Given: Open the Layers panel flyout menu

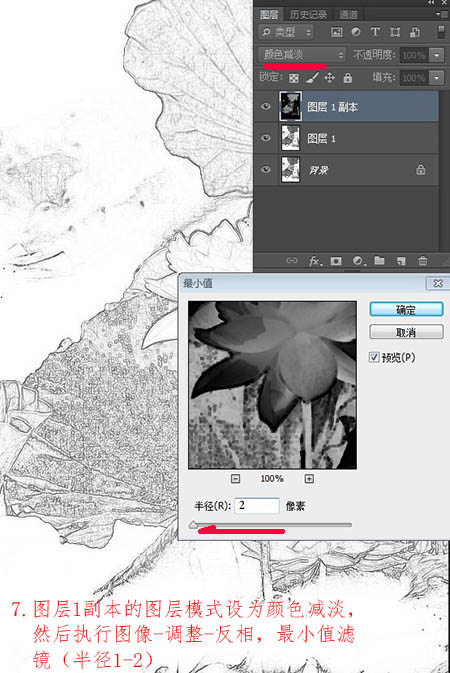Looking at the screenshot, I should [441, 14].
